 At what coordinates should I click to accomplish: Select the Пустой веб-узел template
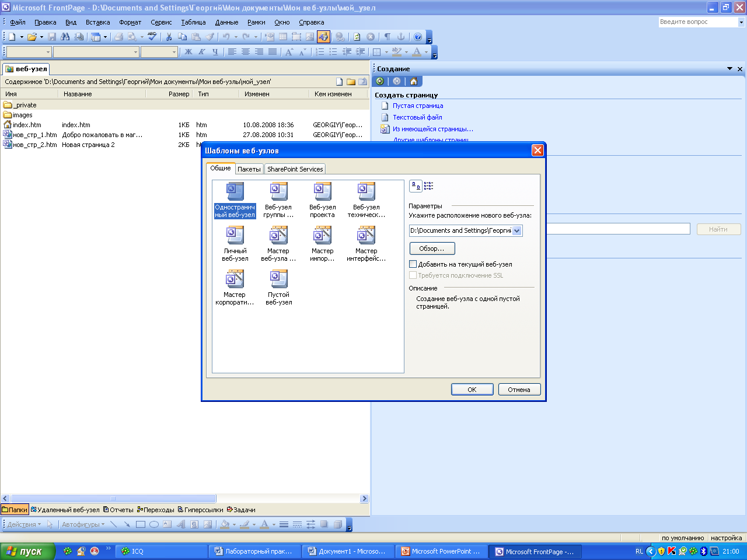coord(279,288)
